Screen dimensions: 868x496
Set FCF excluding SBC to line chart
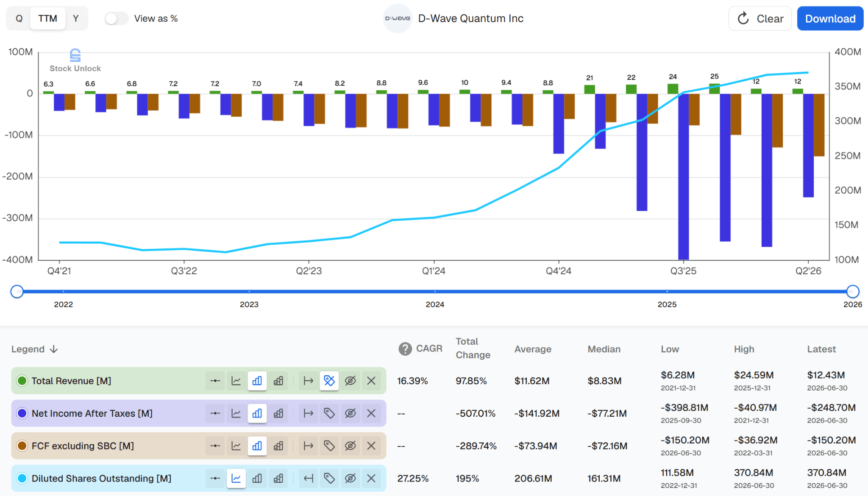click(236, 446)
